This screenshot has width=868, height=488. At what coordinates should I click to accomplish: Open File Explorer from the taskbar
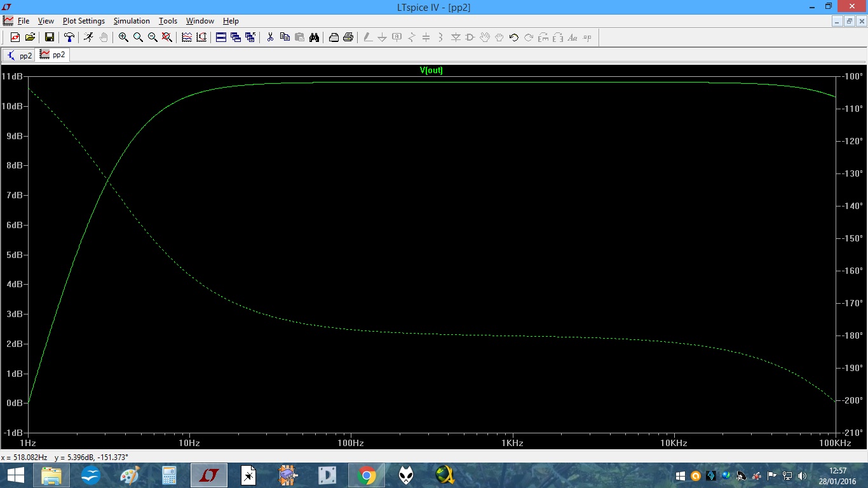coord(51,475)
